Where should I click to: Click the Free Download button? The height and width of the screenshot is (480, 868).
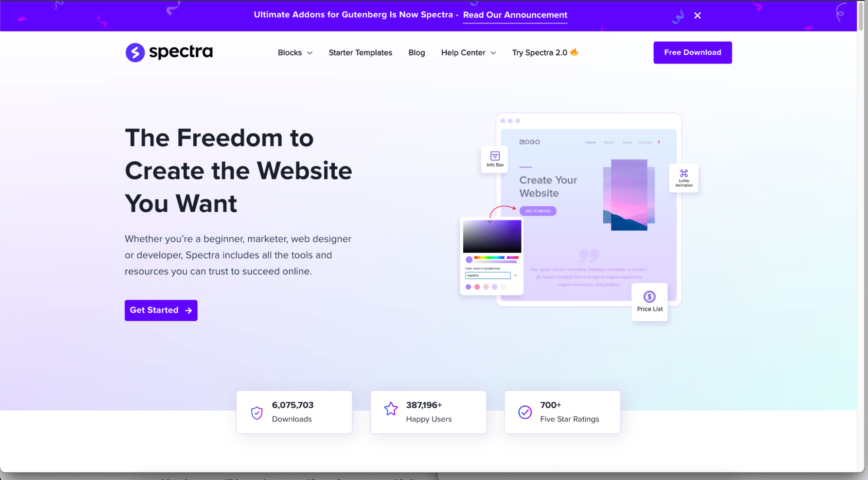click(693, 53)
